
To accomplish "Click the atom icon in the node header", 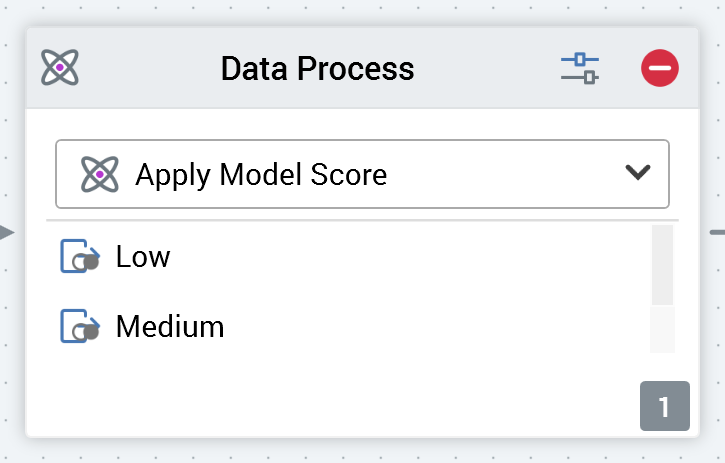I will click(x=60, y=68).
